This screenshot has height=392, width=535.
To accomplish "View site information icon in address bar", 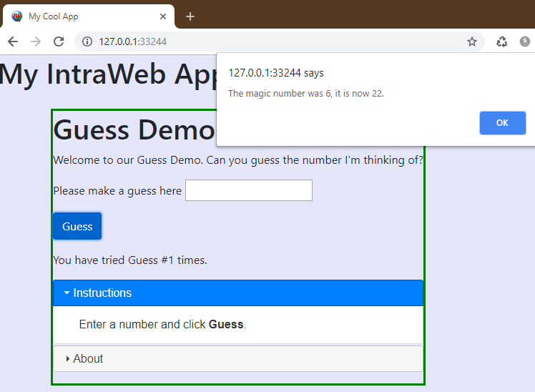I will pyautogui.click(x=87, y=41).
